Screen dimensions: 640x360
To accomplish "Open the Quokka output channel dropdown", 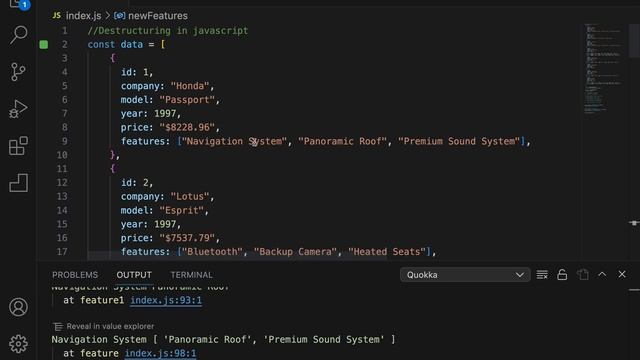I will (x=465, y=275).
